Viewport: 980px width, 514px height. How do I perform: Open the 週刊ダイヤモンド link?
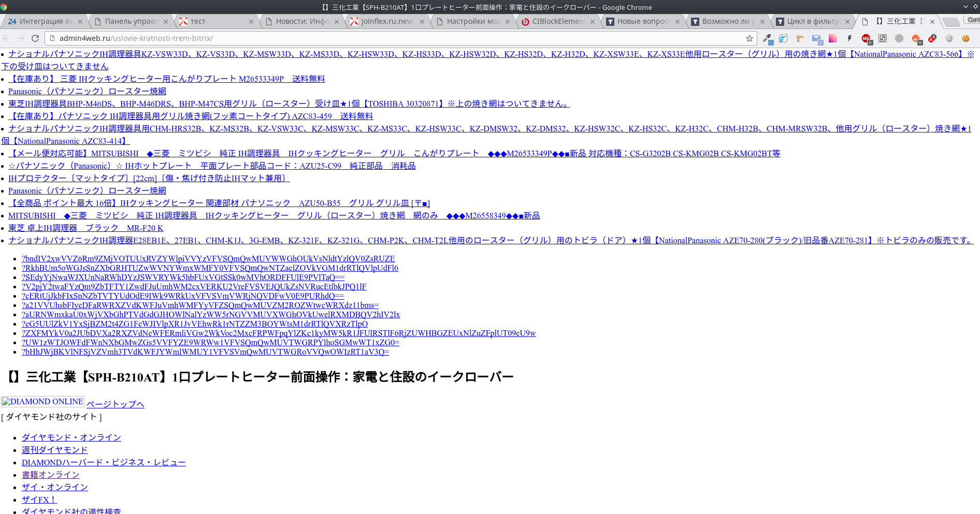pyautogui.click(x=55, y=450)
